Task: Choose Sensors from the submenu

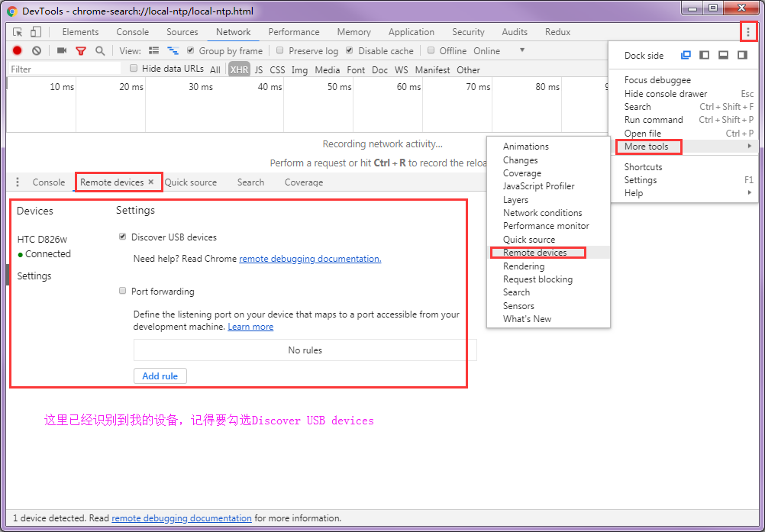Action: 548,306
